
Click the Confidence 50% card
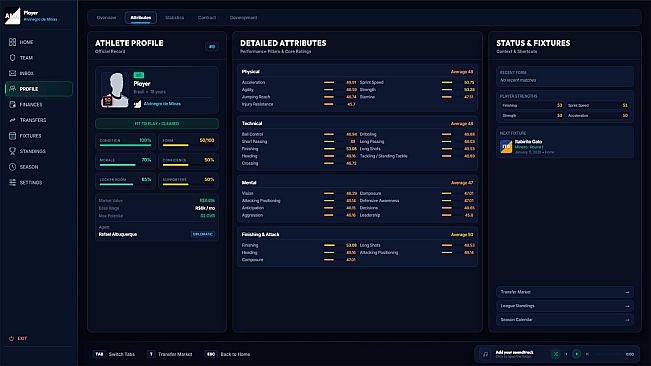click(x=188, y=161)
